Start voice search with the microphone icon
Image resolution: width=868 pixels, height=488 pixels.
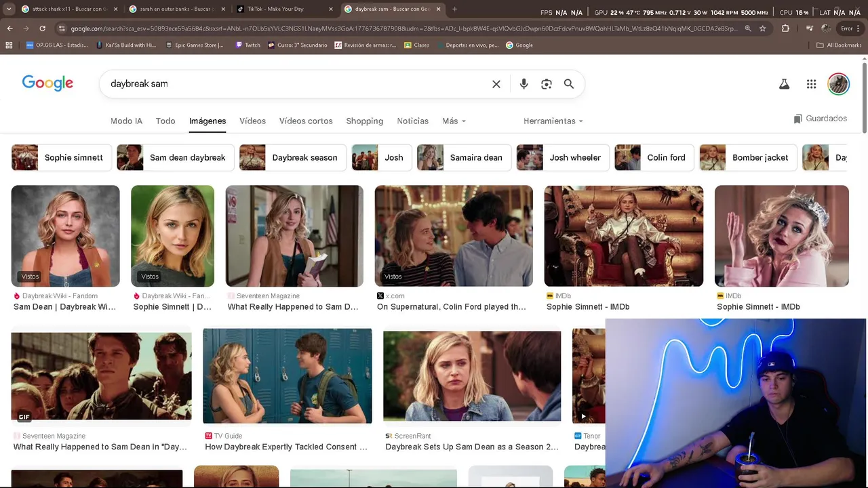click(524, 84)
